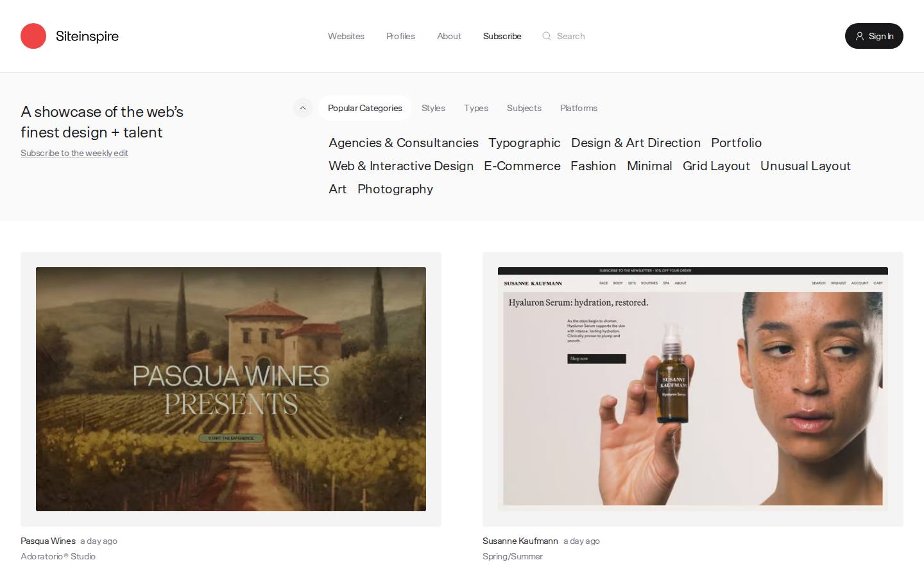Follow the Subscribe to the weekly edit link
The width and height of the screenshot is (924, 578).
click(x=74, y=153)
